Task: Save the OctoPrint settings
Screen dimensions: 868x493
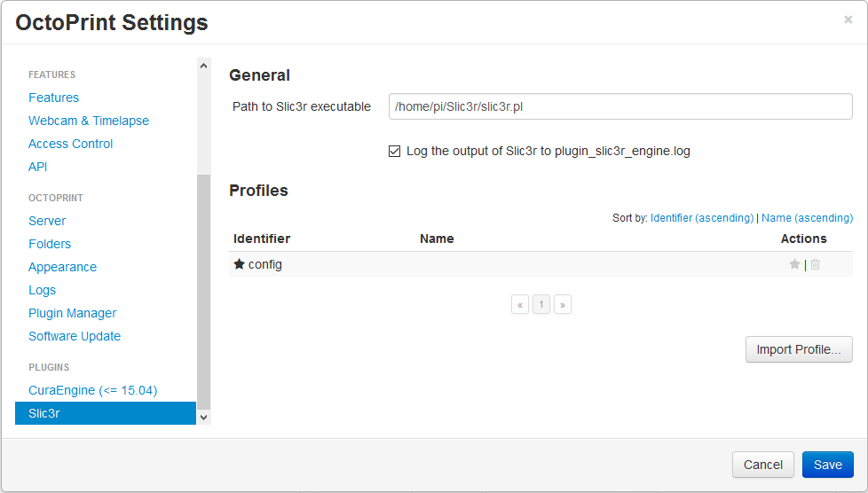Action: [x=827, y=465]
